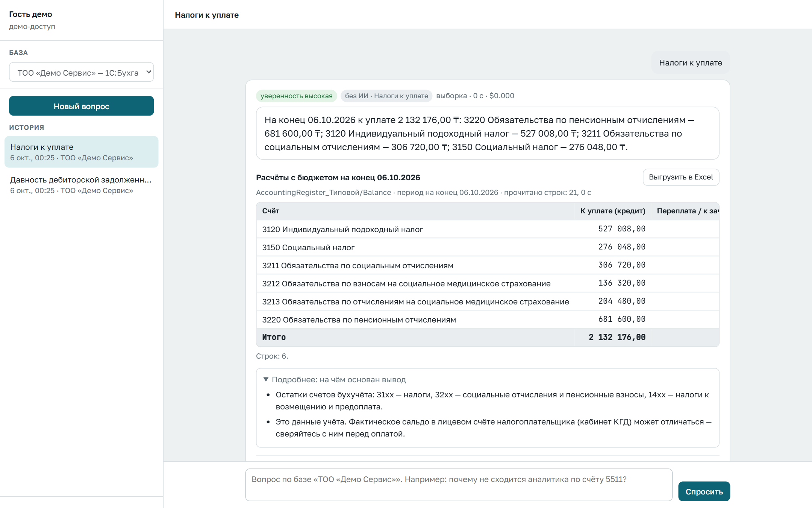Click the Итого total row label
This screenshot has width=812, height=508.
click(274, 338)
